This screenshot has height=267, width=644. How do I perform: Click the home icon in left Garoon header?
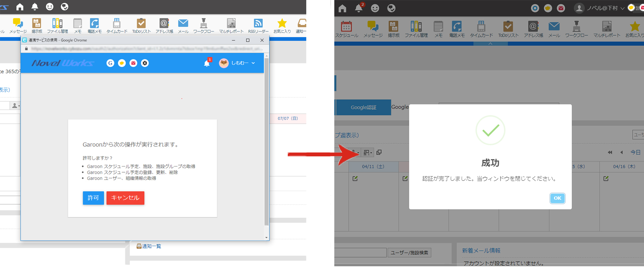pos(20,7)
